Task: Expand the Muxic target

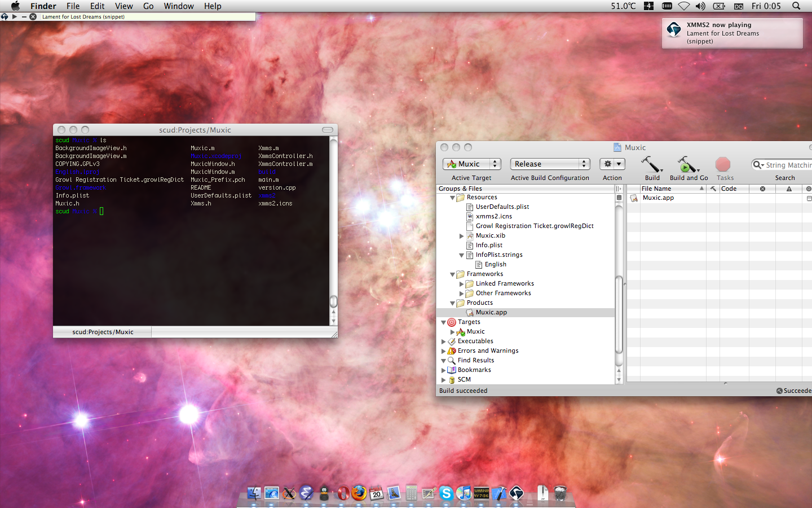Action: 452,332
